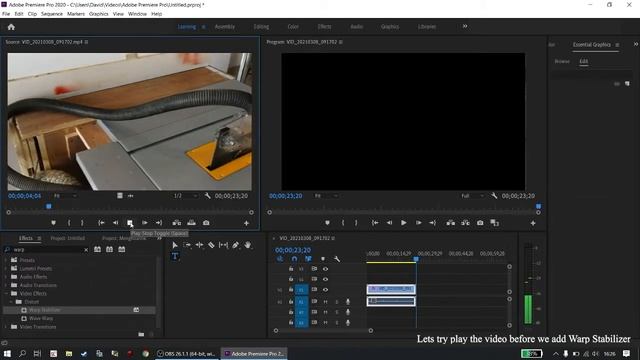The height and width of the screenshot is (360, 640).
Task: Switch to Browse tab in Essential Graphics
Action: [x=562, y=61]
